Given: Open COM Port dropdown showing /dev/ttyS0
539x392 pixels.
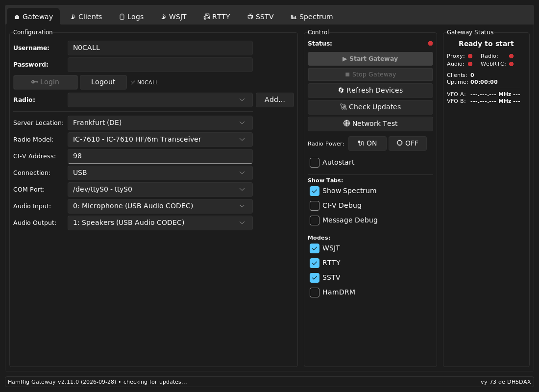Looking at the screenshot, I should pyautogui.click(x=160, y=190).
